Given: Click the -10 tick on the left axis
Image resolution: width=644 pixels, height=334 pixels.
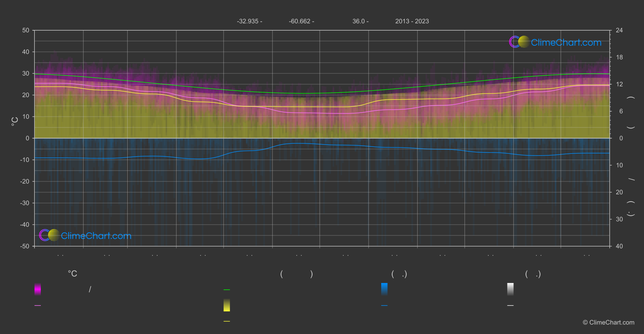Looking at the screenshot, I should [25, 160].
